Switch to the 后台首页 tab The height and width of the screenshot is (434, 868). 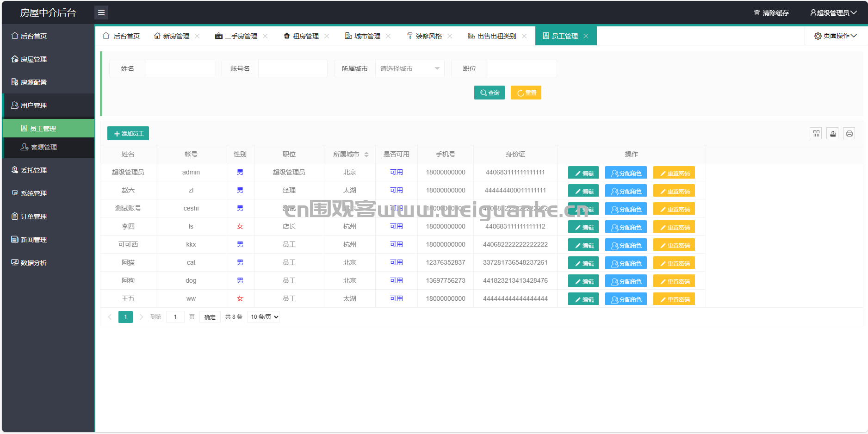coord(121,36)
